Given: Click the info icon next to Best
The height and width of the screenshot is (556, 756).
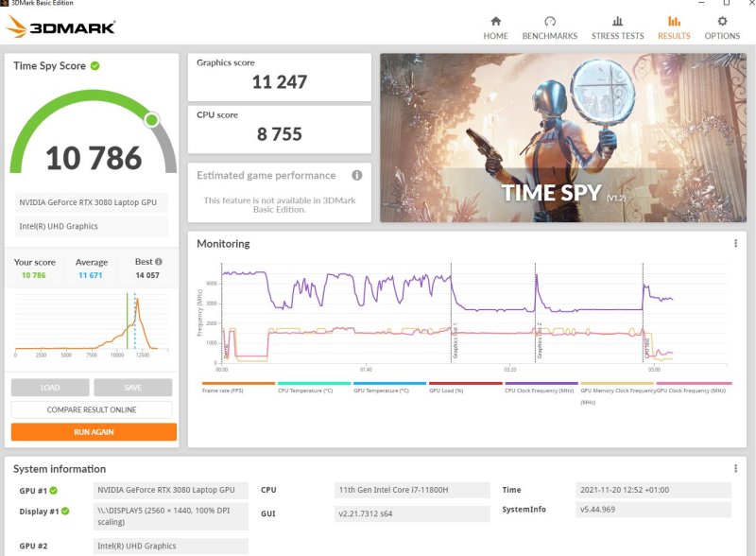Looking at the screenshot, I should point(159,262).
